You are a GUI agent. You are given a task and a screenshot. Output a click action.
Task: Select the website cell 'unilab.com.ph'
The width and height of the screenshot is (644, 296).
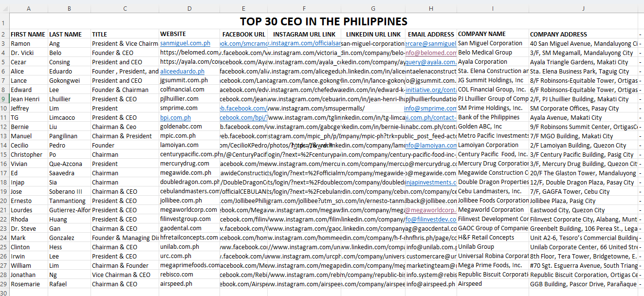[189, 247]
